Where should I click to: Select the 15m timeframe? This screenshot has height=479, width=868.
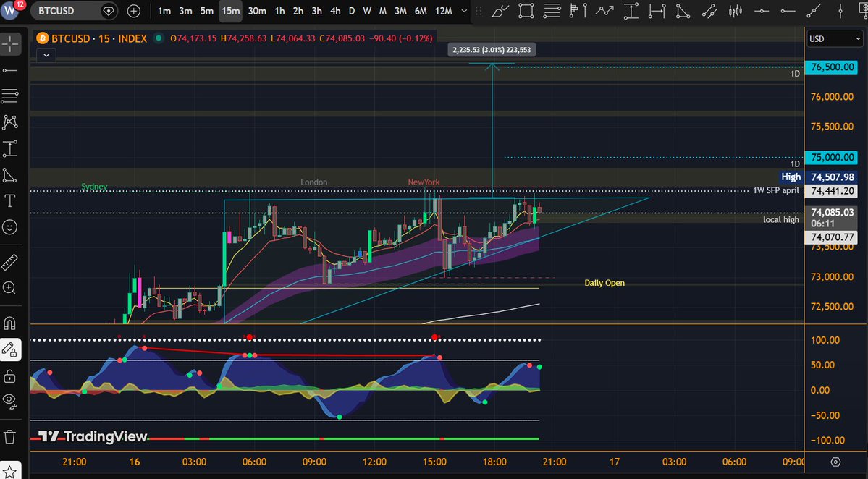click(230, 11)
